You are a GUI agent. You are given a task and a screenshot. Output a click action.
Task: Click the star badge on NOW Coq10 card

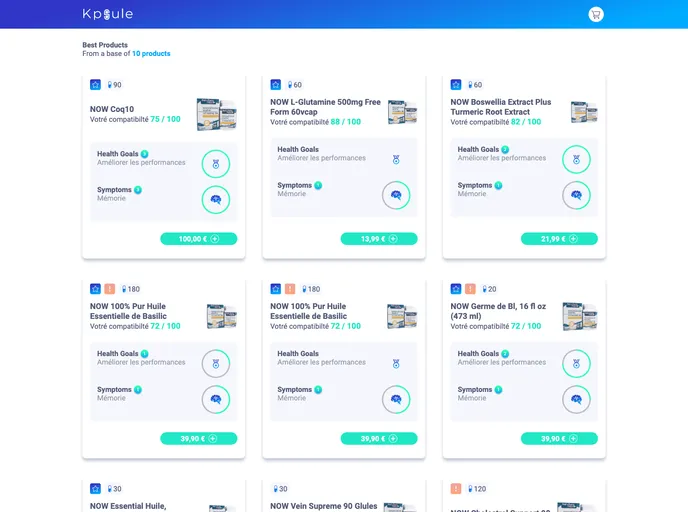(x=95, y=85)
